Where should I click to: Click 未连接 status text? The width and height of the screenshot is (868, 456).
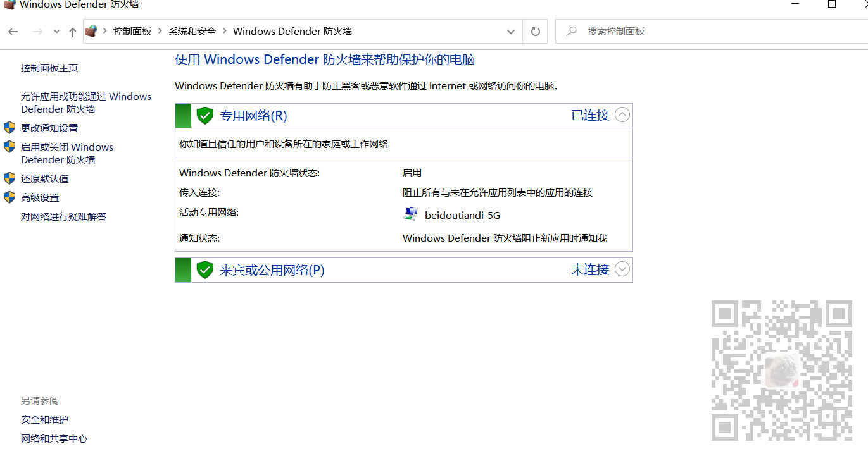click(590, 269)
